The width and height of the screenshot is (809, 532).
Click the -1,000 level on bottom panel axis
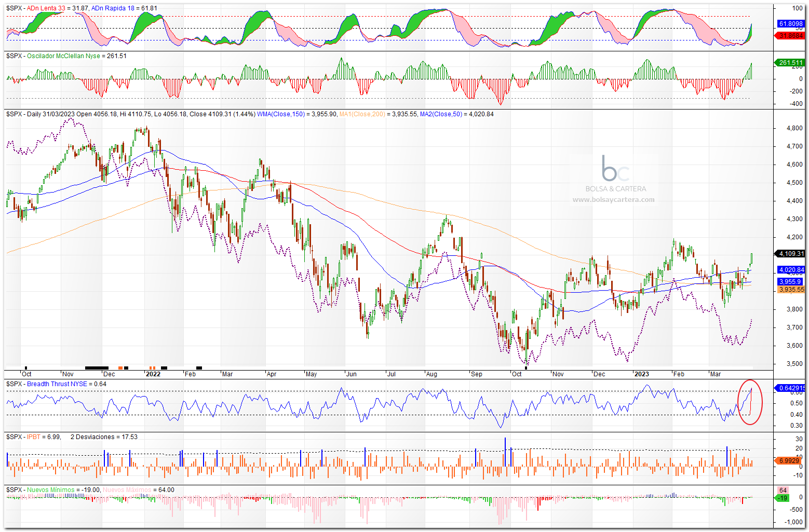794,523
